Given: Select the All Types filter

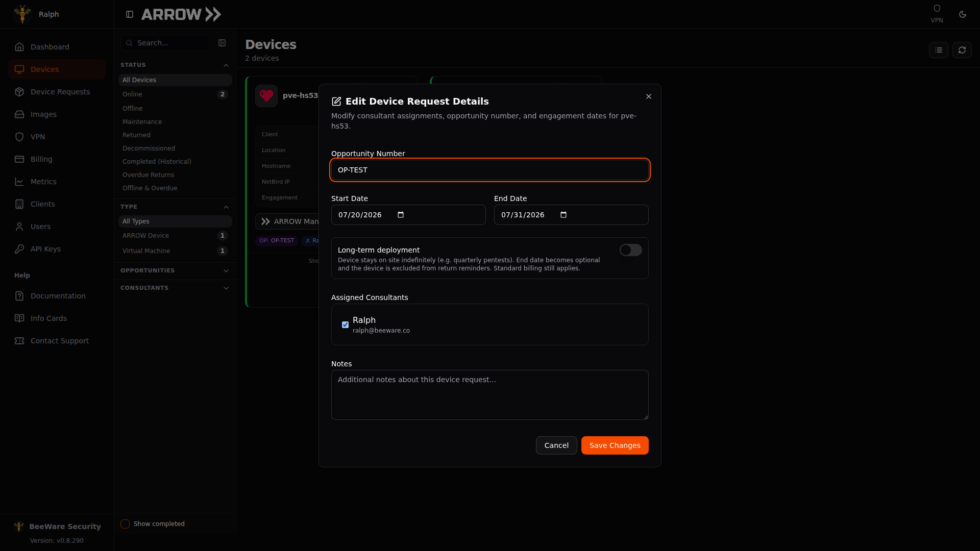Looking at the screenshot, I should 175,221.
